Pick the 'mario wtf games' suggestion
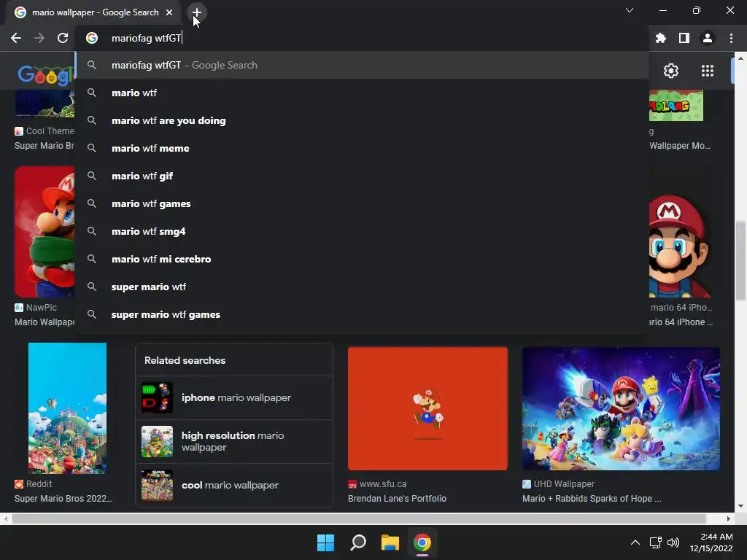Viewport: 747px width, 560px height. [x=362, y=204]
